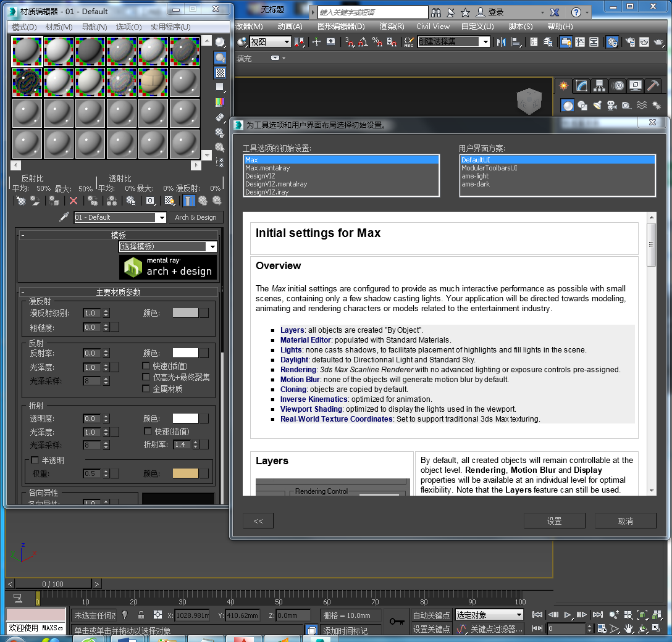Image resolution: width=672 pixels, height=642 pixels.
Task: Click Set Keys key icon
Action: pos(397,621)
